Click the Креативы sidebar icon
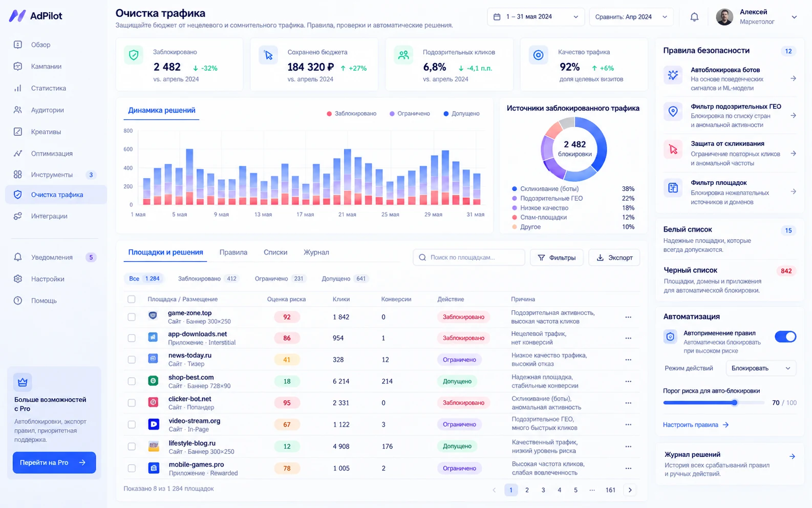This screenshot has height=508, width=812. 18,132
